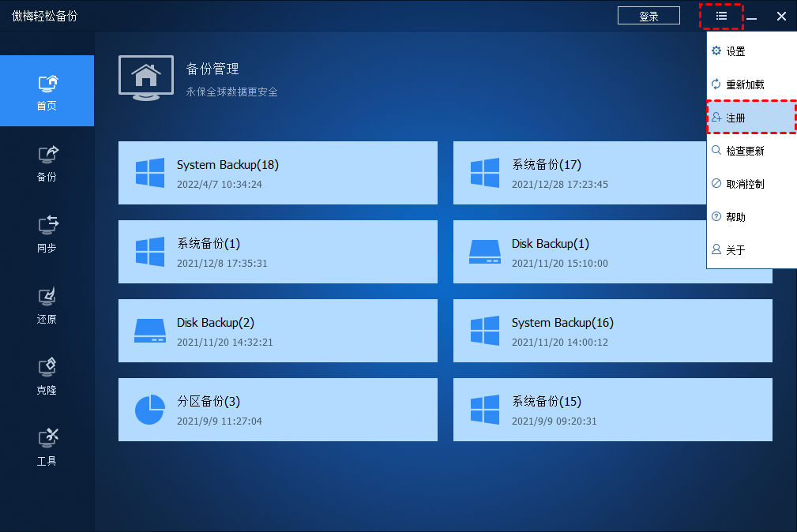Click timestamp 2021/11/20 14:00:12

click(x=559, y=343)
